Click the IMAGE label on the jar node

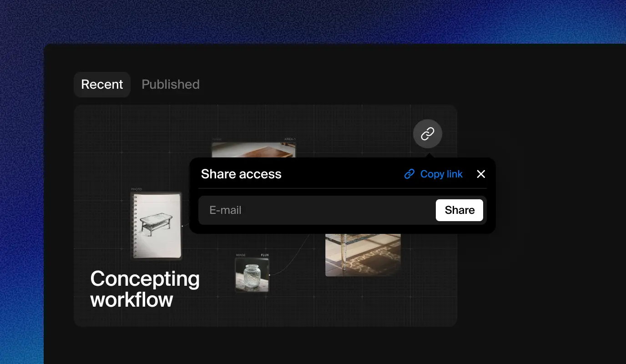(241, 255)
